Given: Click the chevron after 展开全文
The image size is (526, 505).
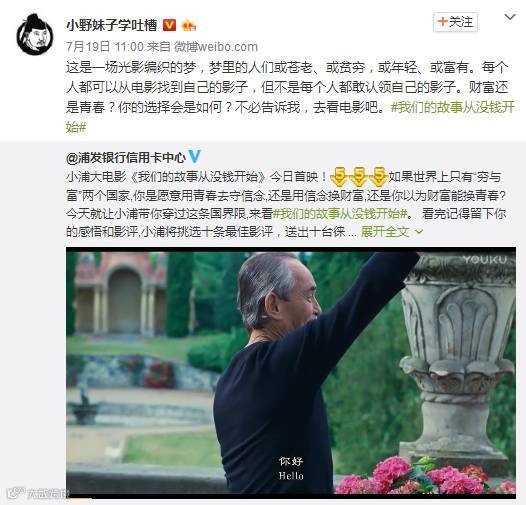Looking at the screenshot, I should [419, 232].
